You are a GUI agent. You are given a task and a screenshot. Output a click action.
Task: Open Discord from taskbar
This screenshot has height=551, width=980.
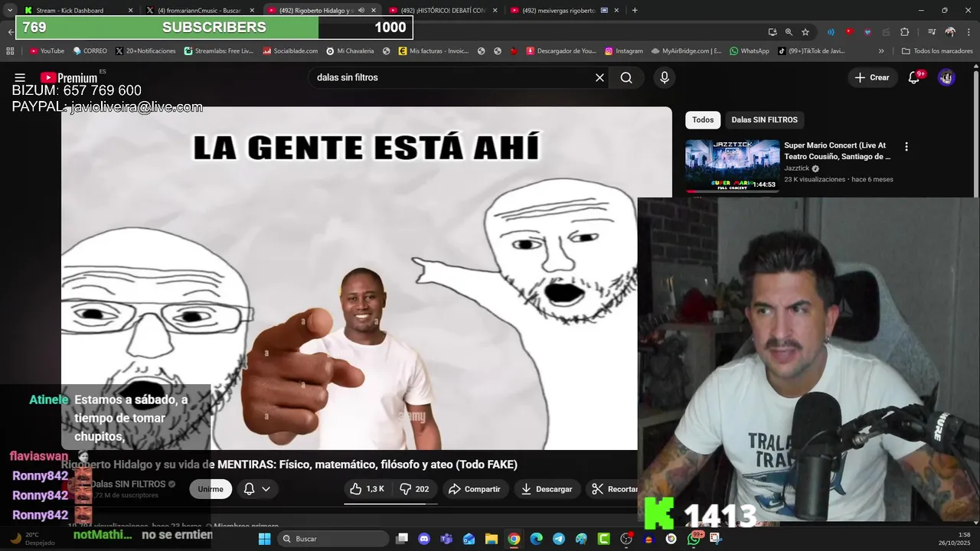pyautogui.click(x=424, y=539)
